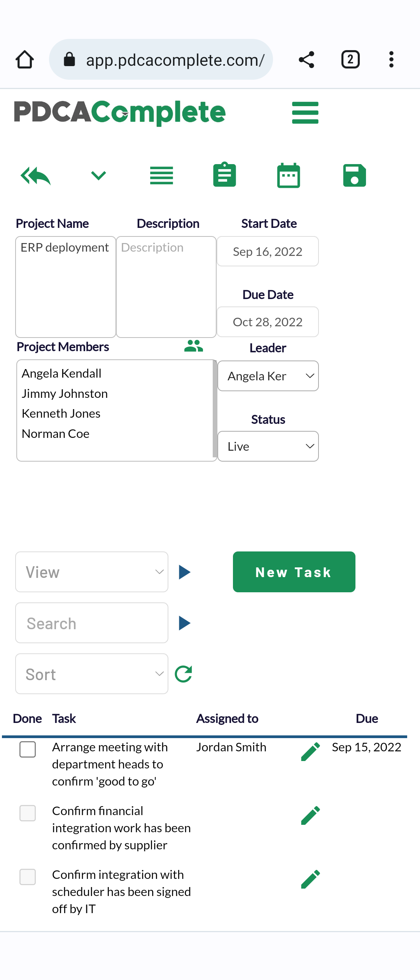Mark the Confirm integration with scheduler task done
This screenshot has width=420, height=980.
coord(28,877)
